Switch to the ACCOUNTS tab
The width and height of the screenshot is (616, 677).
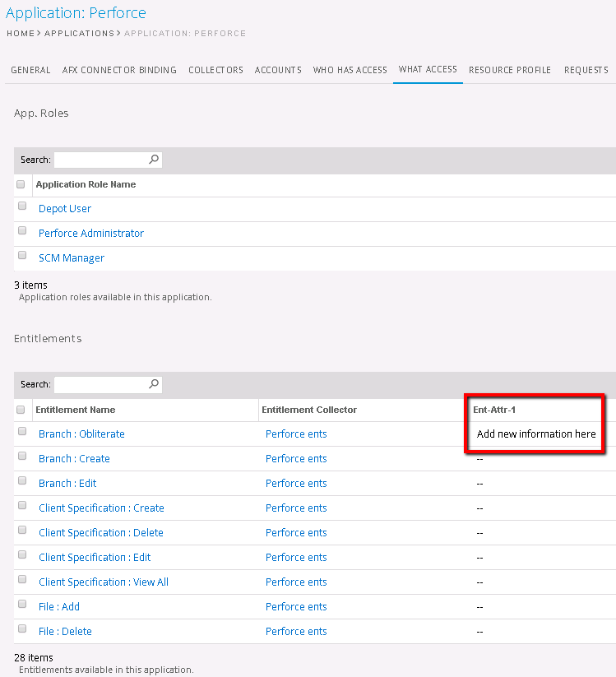[x=278, y=70]
